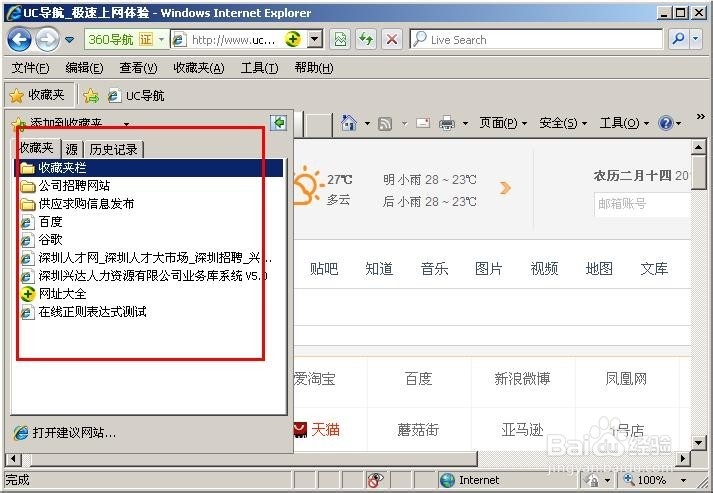Click the Home page icon
Screen dimensions: 713x493
click(x=349, y=123)
